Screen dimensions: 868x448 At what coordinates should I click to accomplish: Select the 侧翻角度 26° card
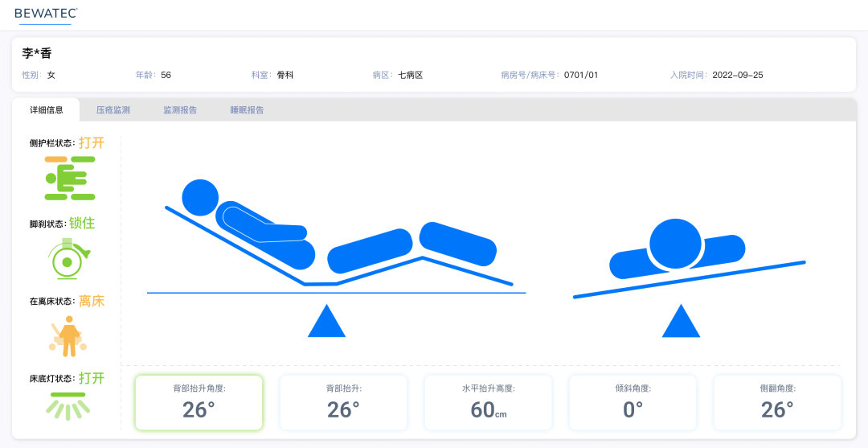[x=777, y=402]
